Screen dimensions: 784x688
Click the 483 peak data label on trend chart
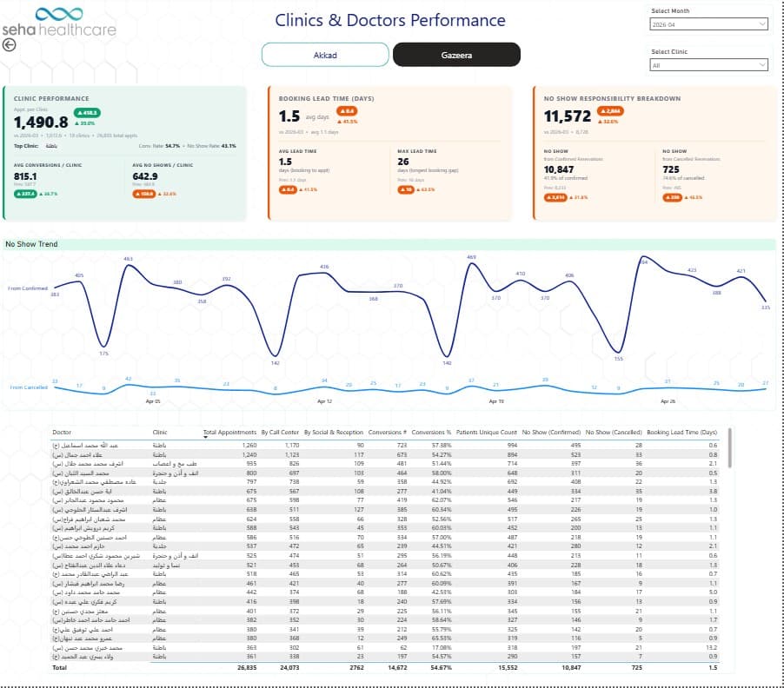(129, 259)
